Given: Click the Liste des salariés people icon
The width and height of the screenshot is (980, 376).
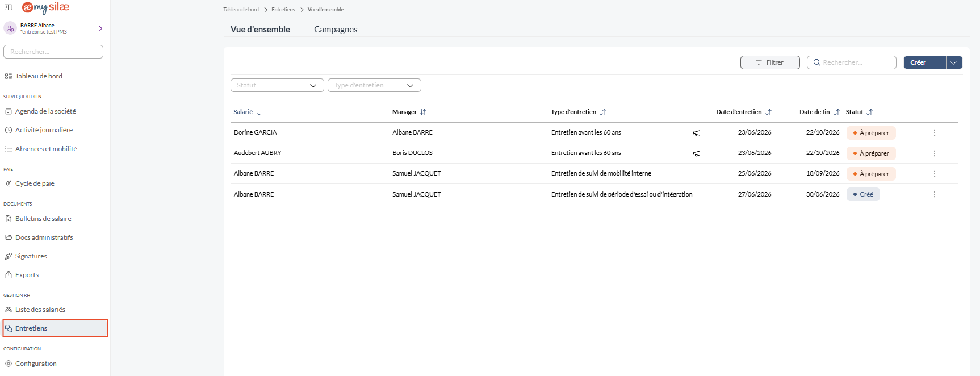Looking at the screenshot, I should coord(9,310).
